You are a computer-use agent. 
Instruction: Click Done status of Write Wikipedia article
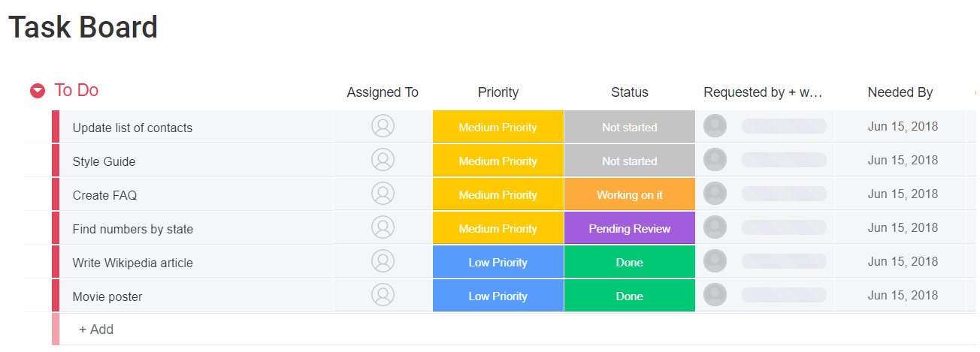630,262
